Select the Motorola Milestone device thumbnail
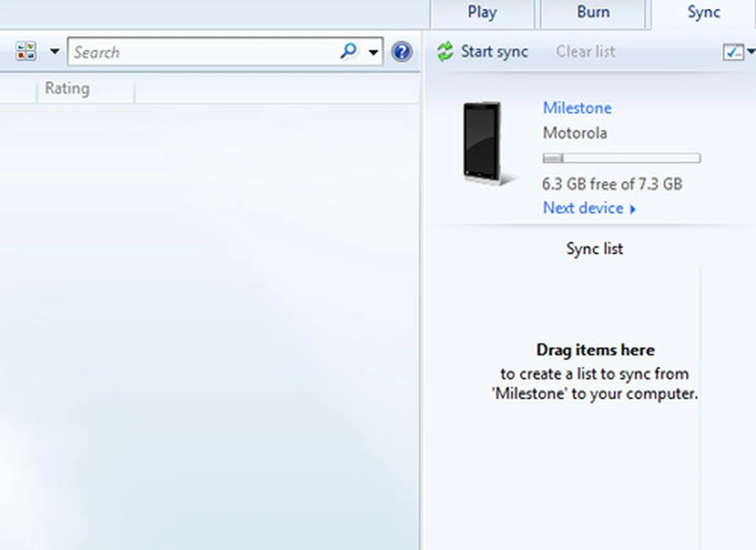Image resolution: width=756 pixels, height=550 pixels. point(481,142)
